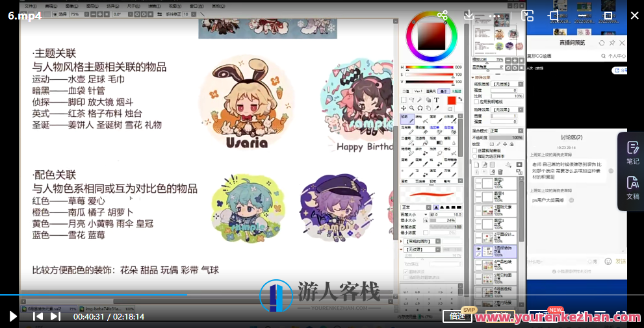This screenshot has width=644, height=328.
Task: Click the share icon at top
Action: pos(443,15)
